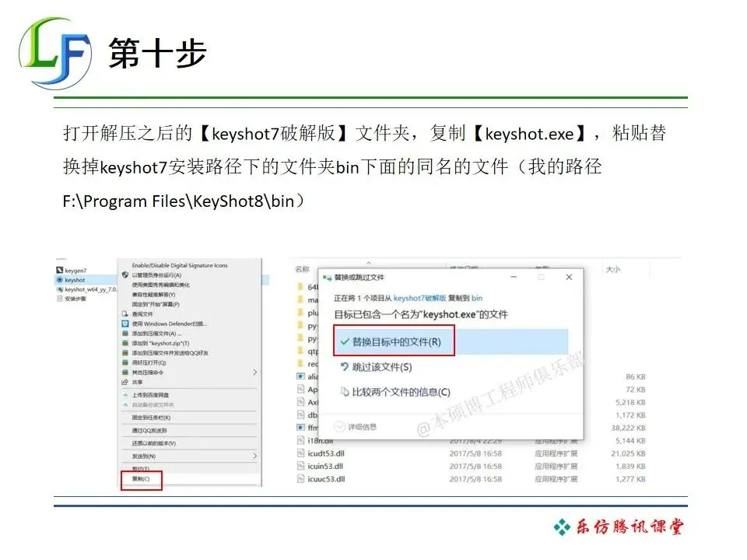Choose 复制(C) to copy keyshot

tap(141, 479)
